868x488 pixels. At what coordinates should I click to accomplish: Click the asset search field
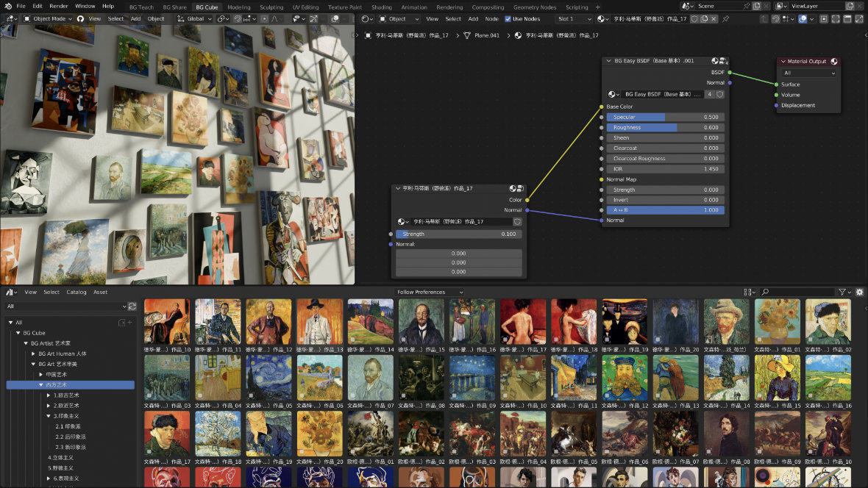pos(797,292)
